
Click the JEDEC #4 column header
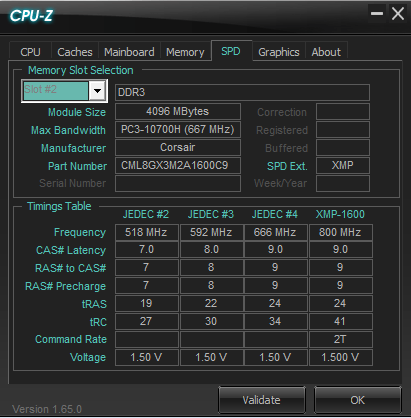coord(275,214)
